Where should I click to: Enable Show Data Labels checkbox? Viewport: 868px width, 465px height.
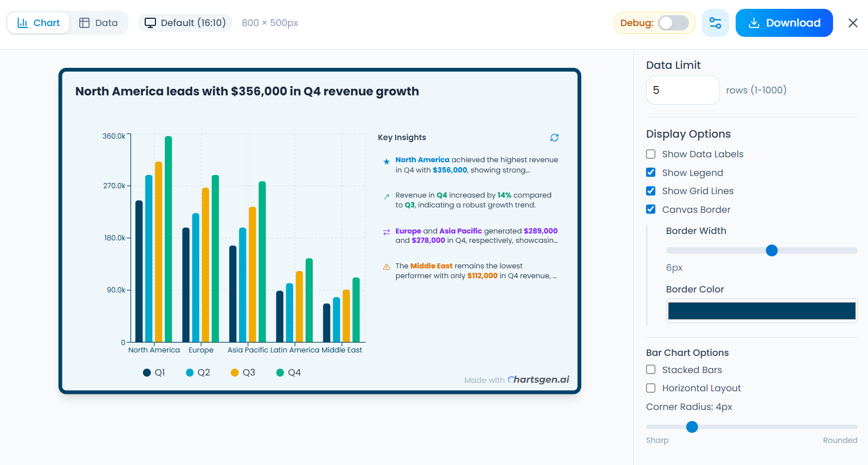pos(651,154)
